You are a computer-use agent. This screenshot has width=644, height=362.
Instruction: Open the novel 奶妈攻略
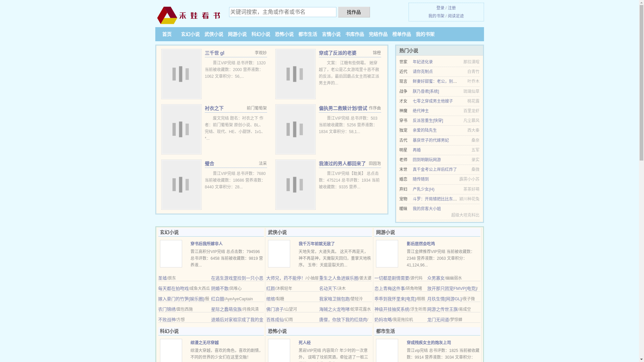(383, 319)
